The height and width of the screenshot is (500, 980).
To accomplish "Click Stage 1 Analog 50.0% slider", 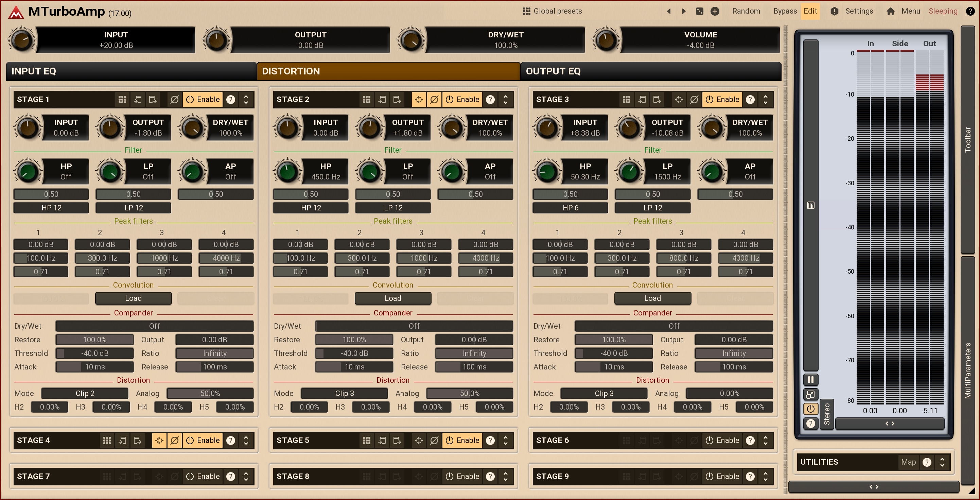I will tap(210, 394).
